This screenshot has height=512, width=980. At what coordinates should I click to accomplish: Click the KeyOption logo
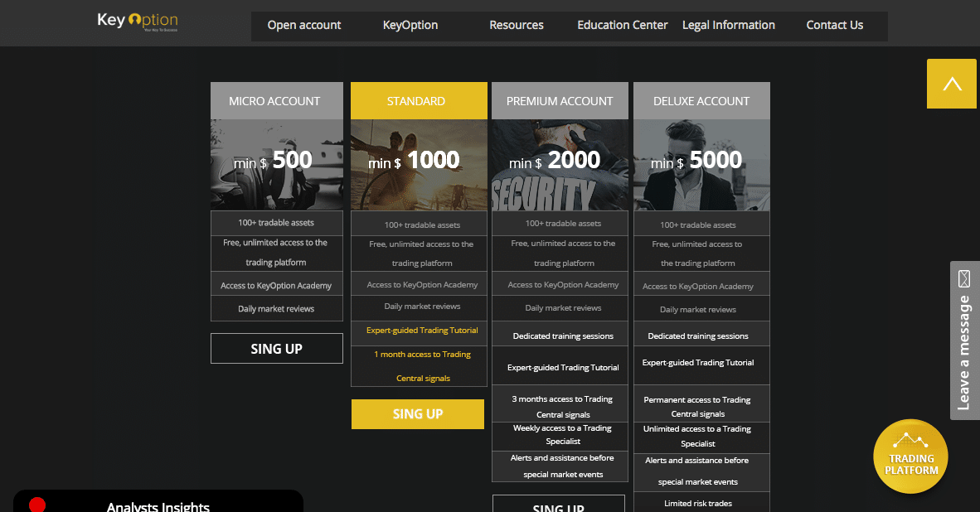coord(138,22)
